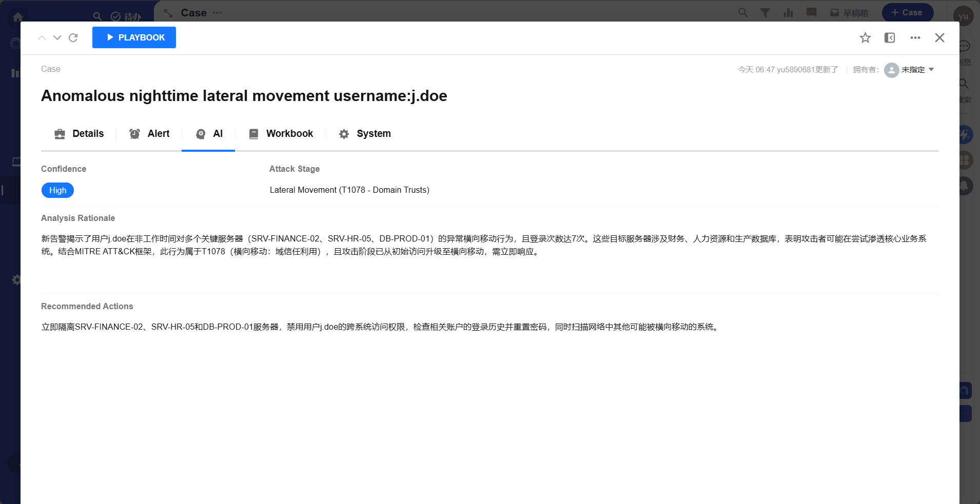
Task: Open the more options ellipsis menu
Action: tap(915, 38)
